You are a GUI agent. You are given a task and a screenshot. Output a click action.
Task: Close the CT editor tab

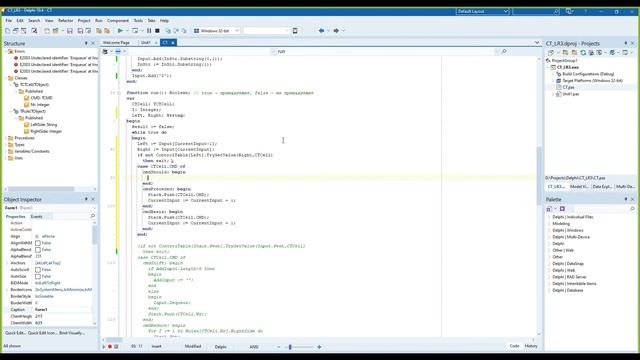point(173,42)
